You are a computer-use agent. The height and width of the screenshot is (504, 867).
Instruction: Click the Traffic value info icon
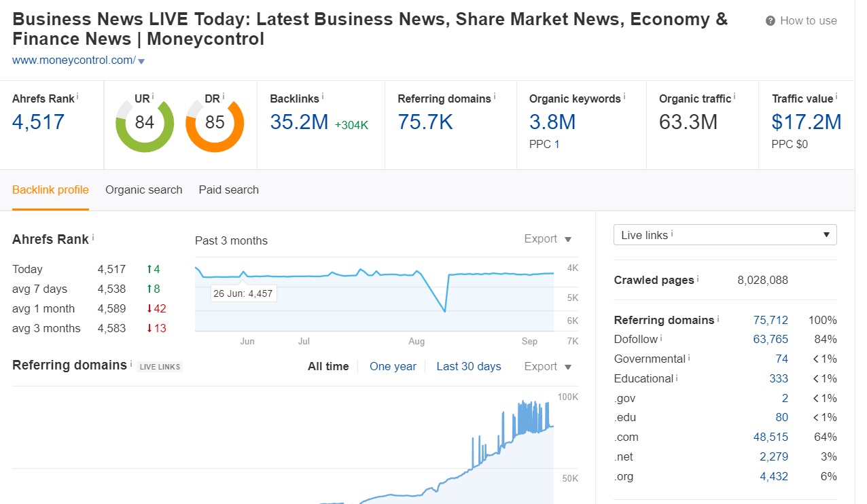tap(836, 96)
